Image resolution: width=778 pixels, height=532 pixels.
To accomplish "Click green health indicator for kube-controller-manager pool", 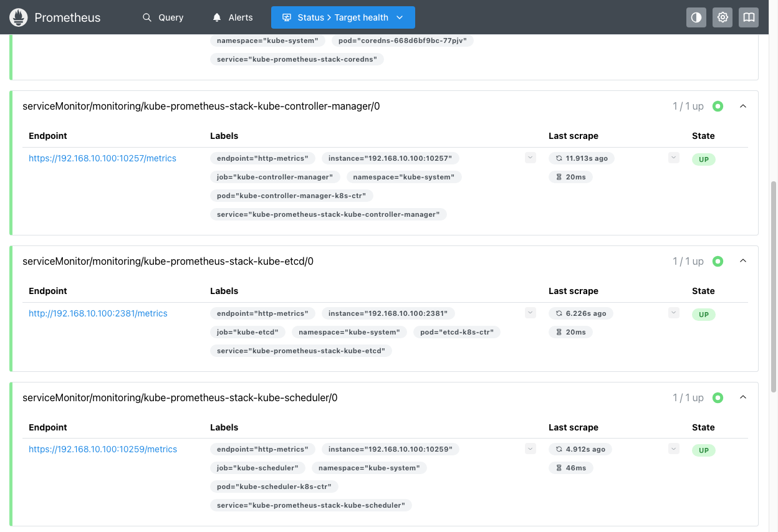I will pyautogui.click(x=718, y=107).
